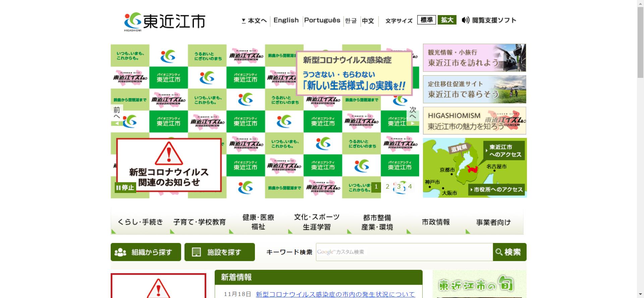644x298 pixels.
Task: Set text size to 拡大
Action: 447,20
